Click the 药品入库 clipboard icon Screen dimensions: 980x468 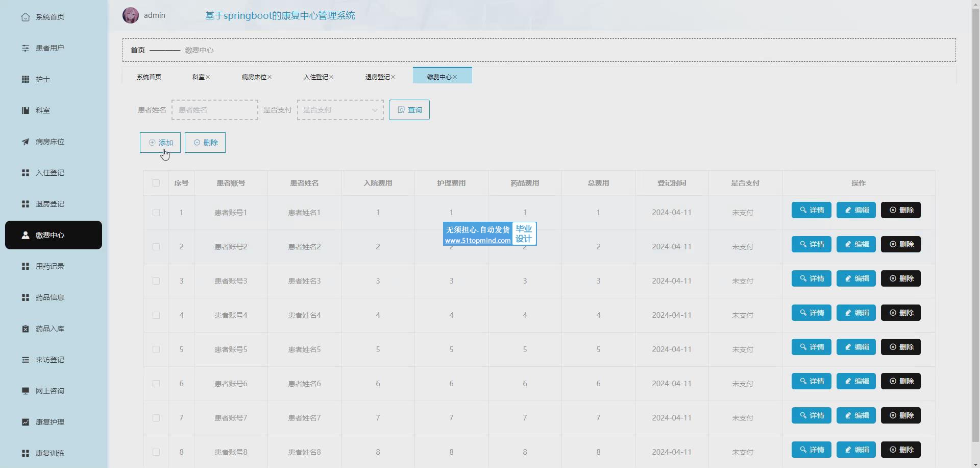coord(26,329)
